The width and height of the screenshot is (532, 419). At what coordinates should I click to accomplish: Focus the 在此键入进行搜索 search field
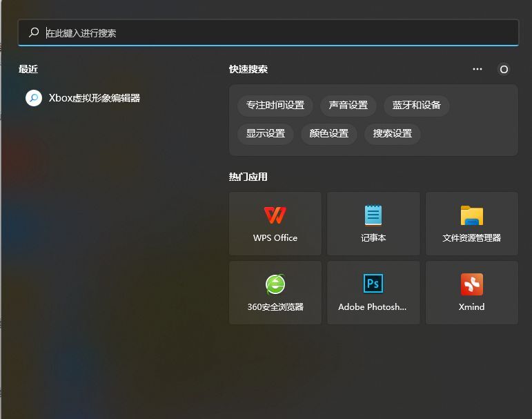(268, 32)
